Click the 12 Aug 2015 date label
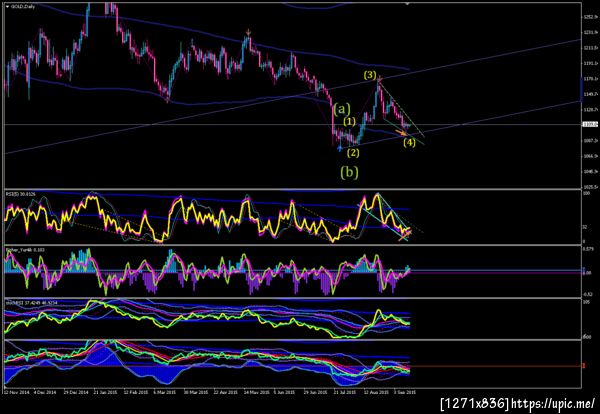The height and width of the screenshot is (414, 600). pyautogui.click(x=374, y=392)
